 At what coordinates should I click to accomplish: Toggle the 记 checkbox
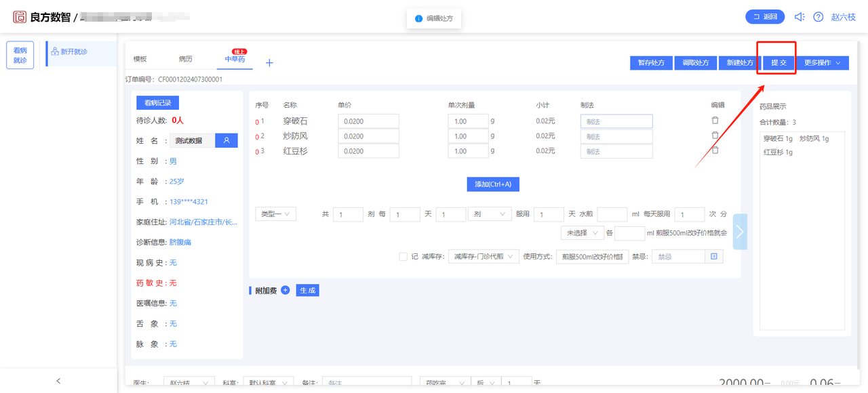403,257
